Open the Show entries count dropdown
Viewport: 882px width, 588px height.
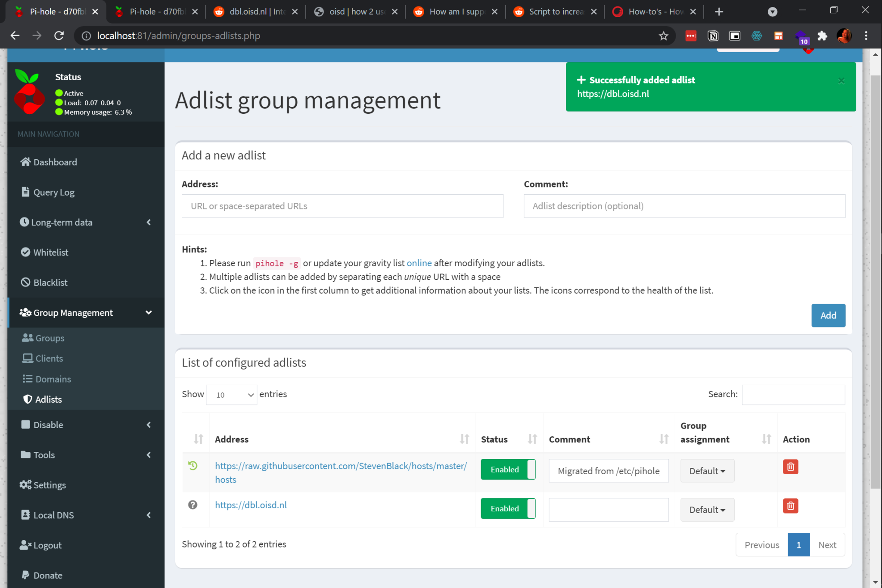pyautogui.click(x=231, y=395)
